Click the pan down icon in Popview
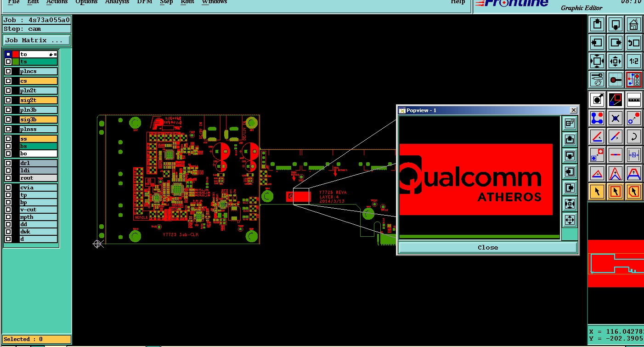The image size is (644, 347). coord(570,155)
